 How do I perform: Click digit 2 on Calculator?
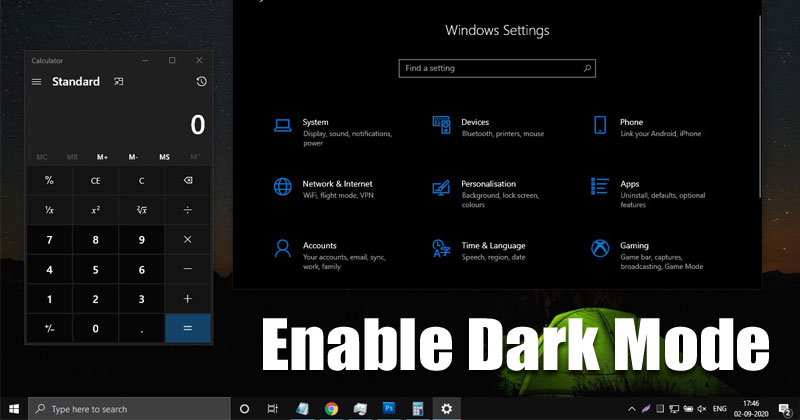point(95,299)
